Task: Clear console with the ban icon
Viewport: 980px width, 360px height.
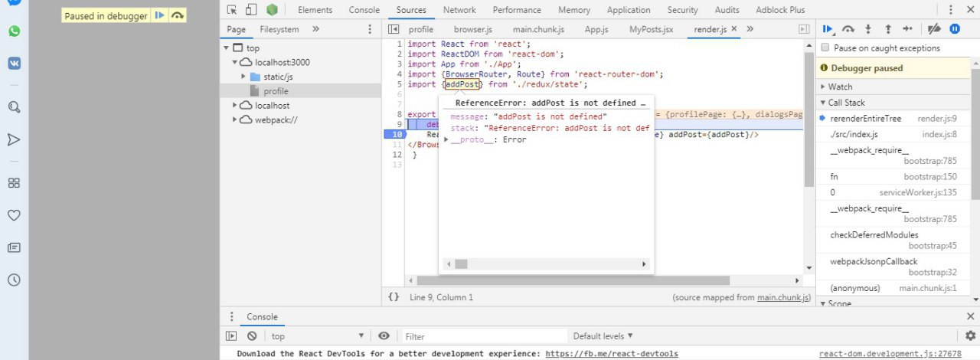Action: tap(252, 336)
